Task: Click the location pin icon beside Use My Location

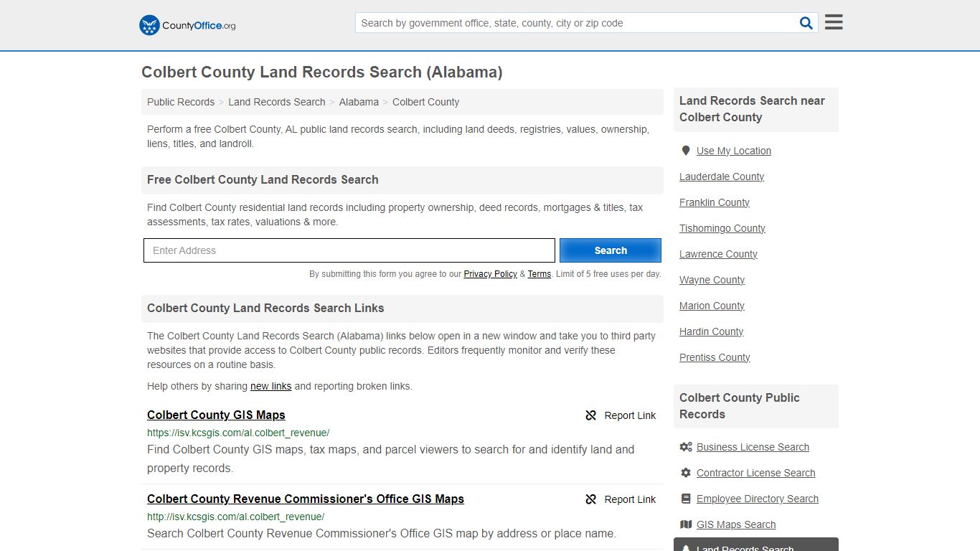Action: [x=686, y=151]
